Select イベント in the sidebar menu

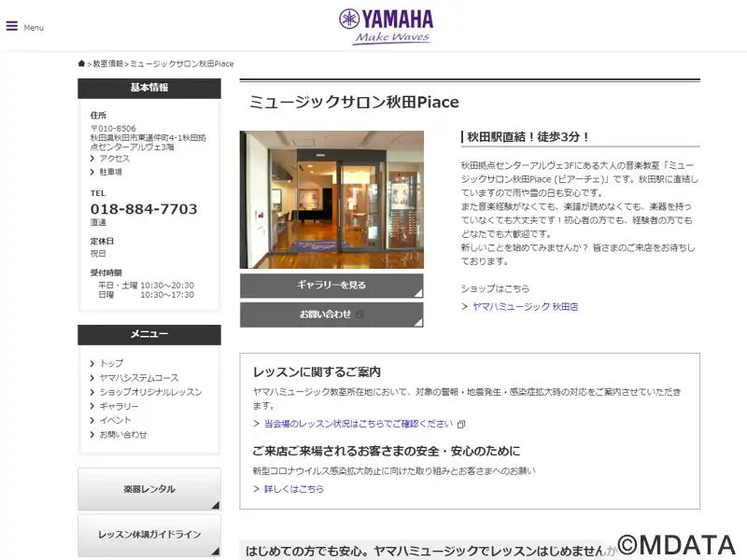[115, 421]
